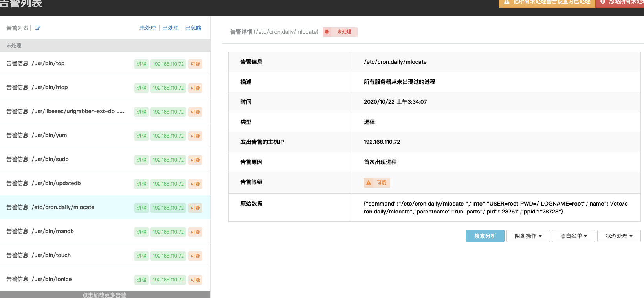Click the 原始数据 field label
The width and height of the screenshot is (644, 298).
(251, 204)
